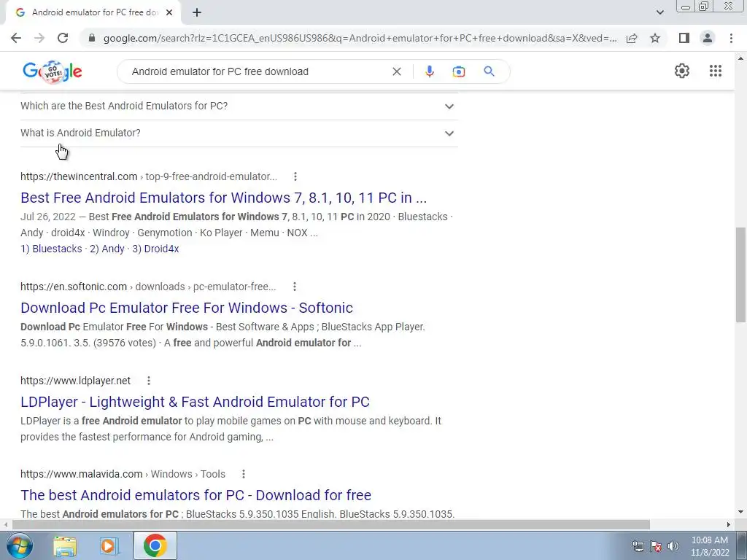Click www.malavida.com result URL text
Screen dimensions: 747x560
pos(123,474)
